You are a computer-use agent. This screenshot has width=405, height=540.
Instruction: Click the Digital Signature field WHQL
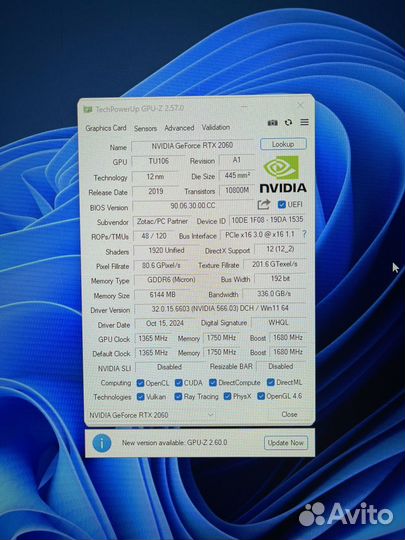tap(279, 323)
